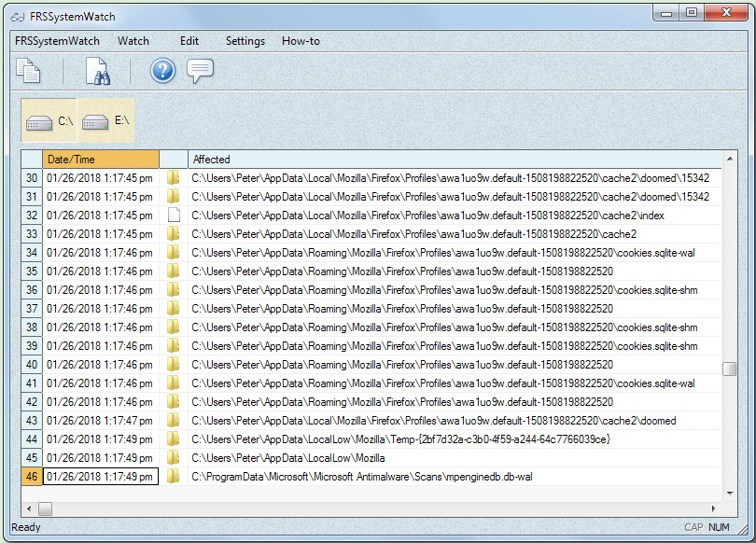Select the date cell in row 46

[101, 477]
